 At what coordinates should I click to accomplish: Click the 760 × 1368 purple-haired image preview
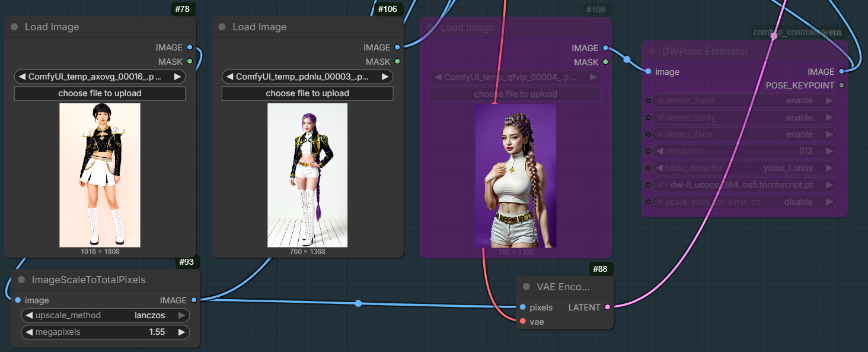coord(307,175)
